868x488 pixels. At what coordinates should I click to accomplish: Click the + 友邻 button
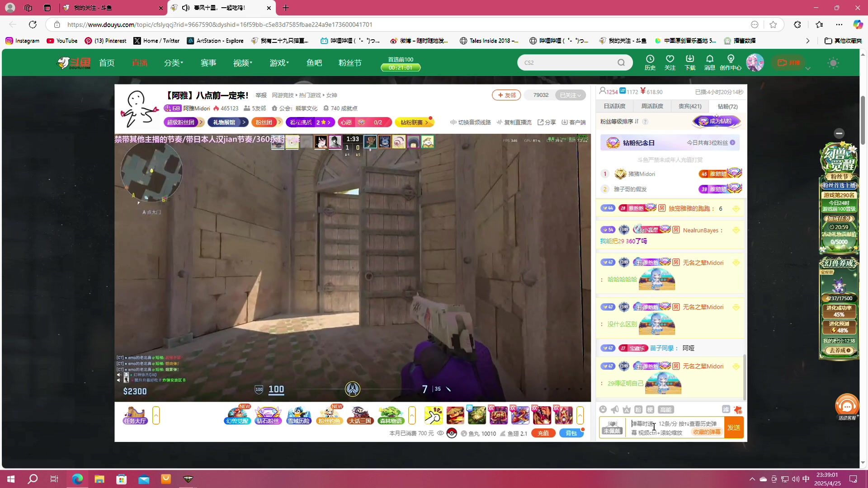(506, 95)
